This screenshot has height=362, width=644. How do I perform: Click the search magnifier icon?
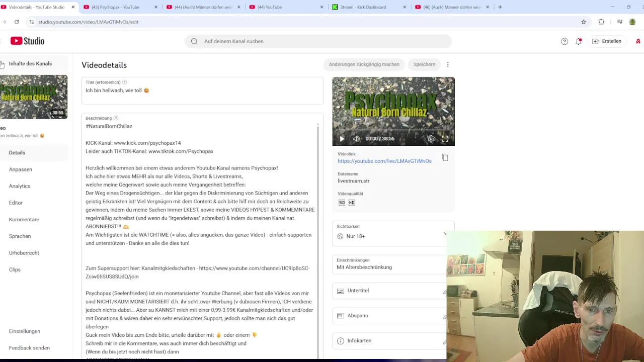click(194, 41)
